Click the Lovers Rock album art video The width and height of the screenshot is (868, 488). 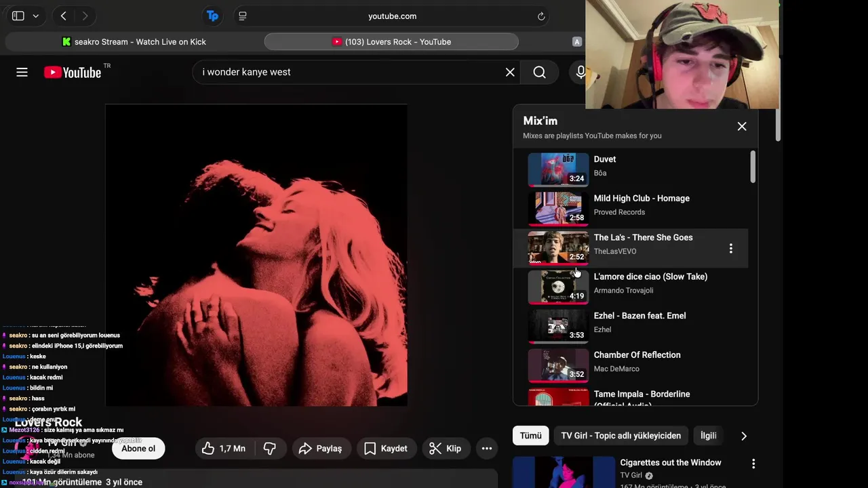(x=256, y=255)
